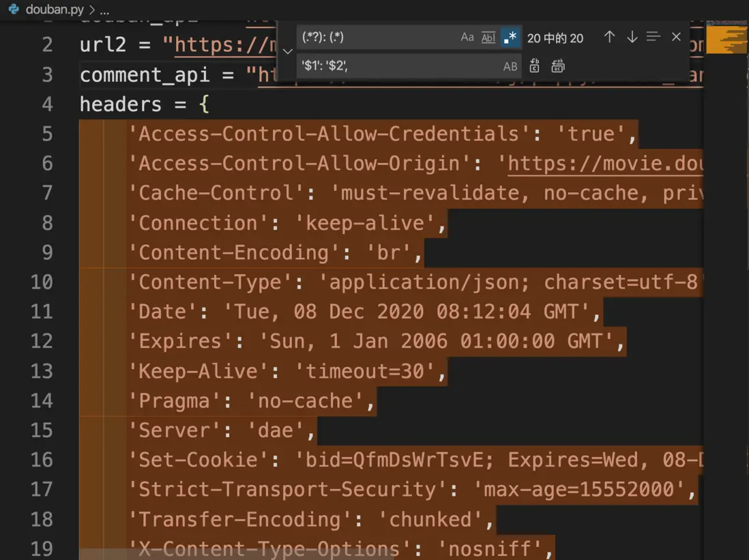749x560 pixels.
Task: Click line number 4 in gutter
Action: tap(47, 104)
